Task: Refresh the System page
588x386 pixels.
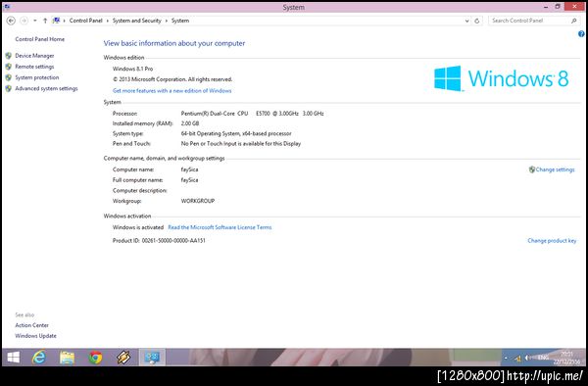Action: (477, 21)
